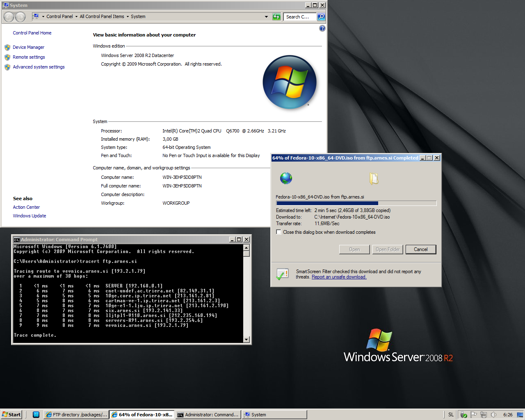This screenshot has width=525, height=420.
Task: Click the taskbar clock showing 6:26
Action: [508, 415]
